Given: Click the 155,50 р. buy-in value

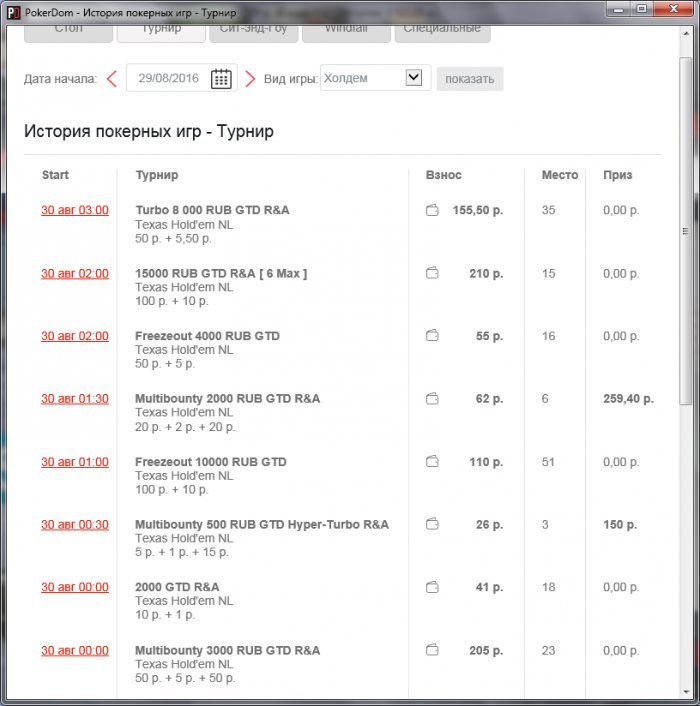Looking at the screenshot, I should point(478,210).
